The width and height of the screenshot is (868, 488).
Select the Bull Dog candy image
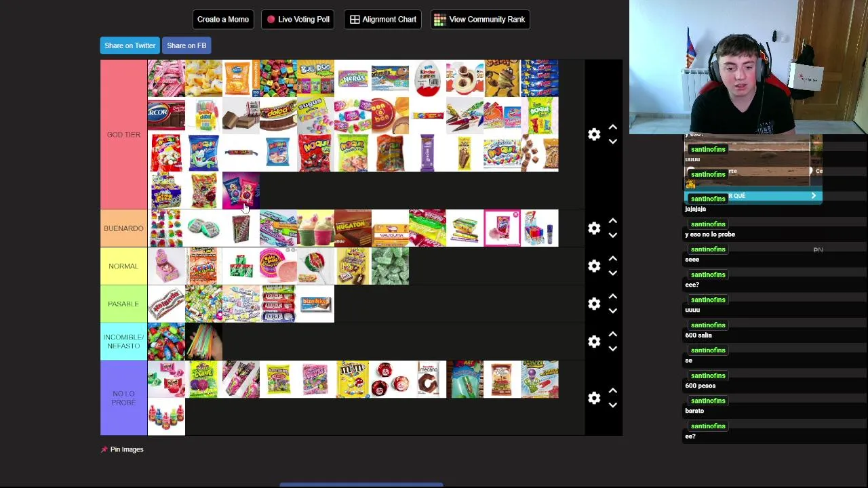315,78
